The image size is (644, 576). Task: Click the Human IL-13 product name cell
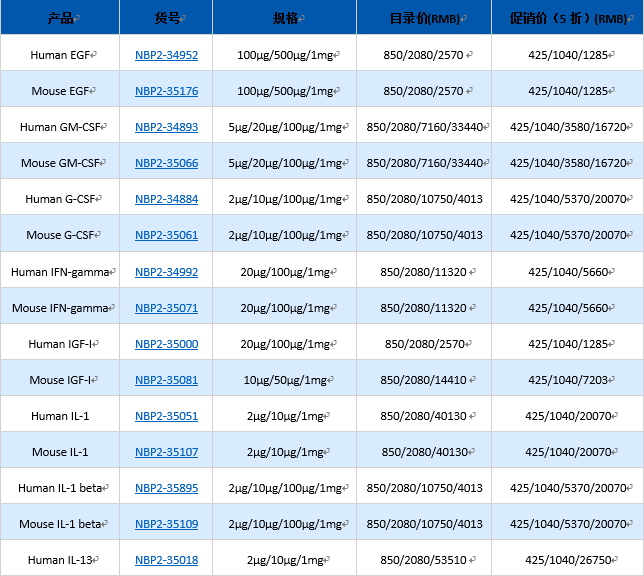pos(60,560)
